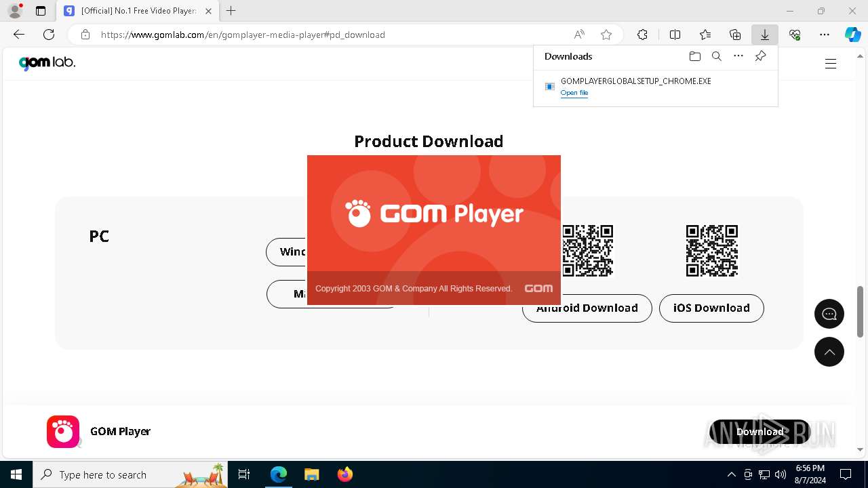This screenshot has width=868, height=488.
Task: Open the Copilot sidebar icon
Action: (852, 35)
